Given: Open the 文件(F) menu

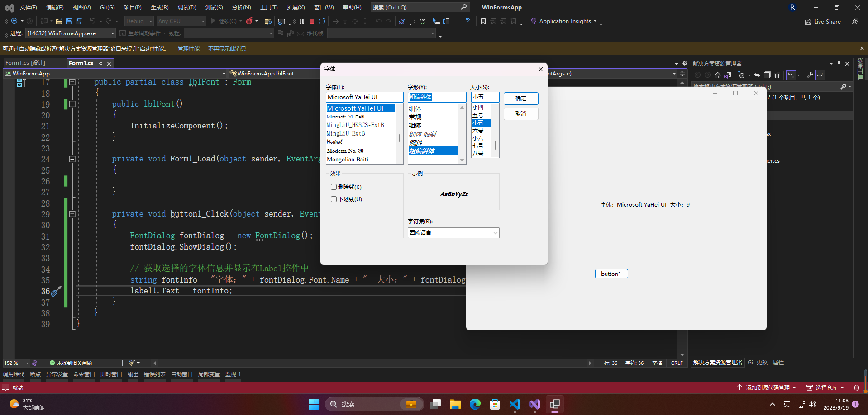Looking at the screenshot, I should pos(28,8).
